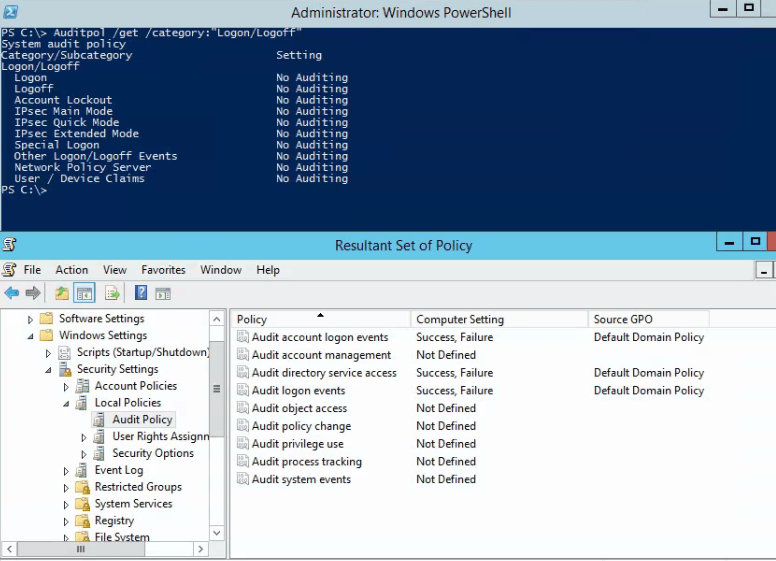
Task: Open the View menu
Action: pos(115,270)
